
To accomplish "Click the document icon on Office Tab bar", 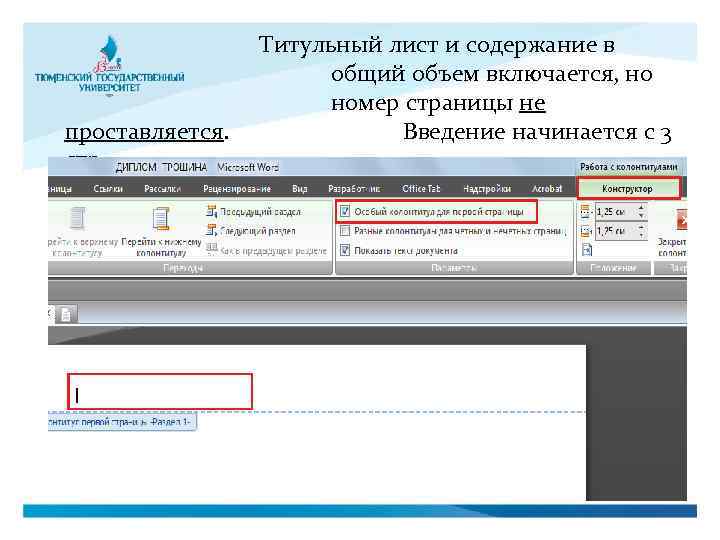I will (66, 315).
